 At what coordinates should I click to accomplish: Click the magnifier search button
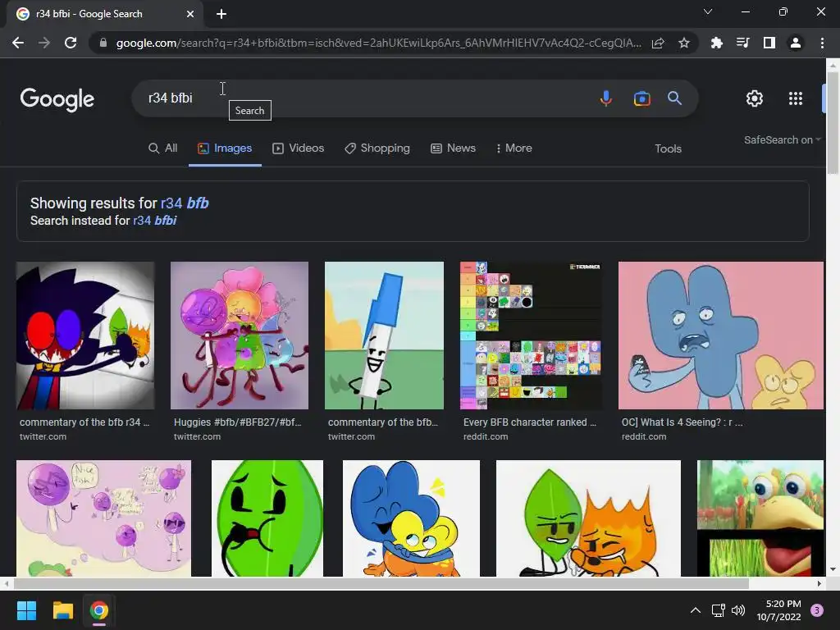pos(674,98)
